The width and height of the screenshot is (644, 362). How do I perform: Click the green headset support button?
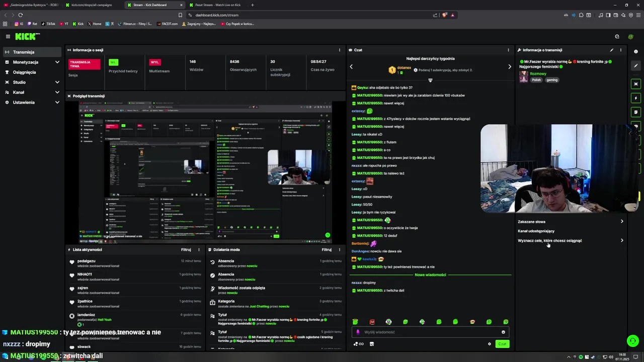633,341
